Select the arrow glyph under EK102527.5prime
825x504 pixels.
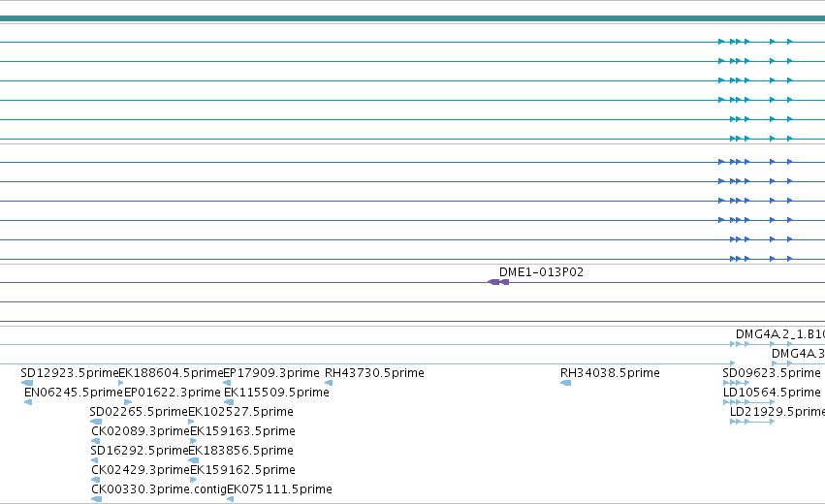[191, 422]
